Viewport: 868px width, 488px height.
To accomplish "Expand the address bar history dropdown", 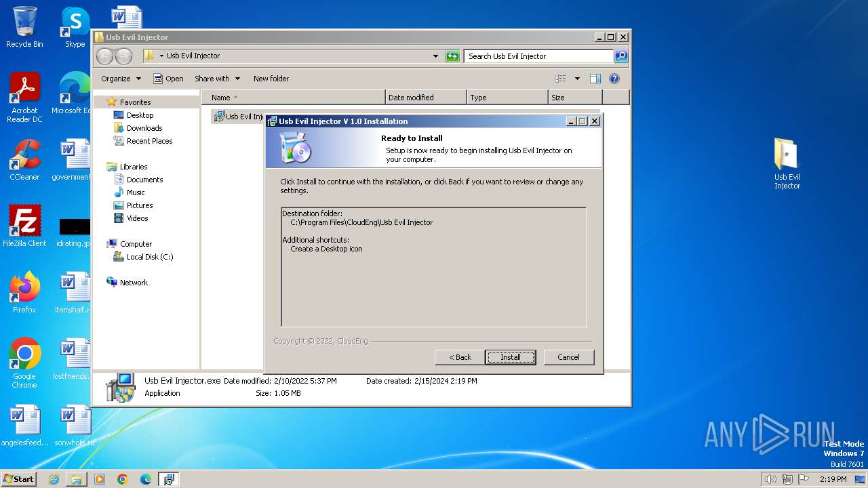I will [x=435, y=56].
